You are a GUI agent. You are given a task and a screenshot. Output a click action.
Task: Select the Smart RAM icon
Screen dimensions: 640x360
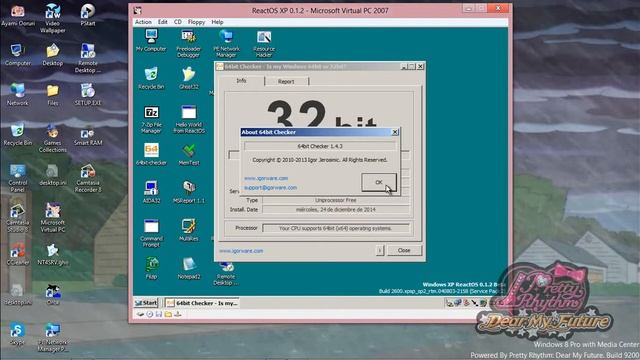click(x=87, y=138)
